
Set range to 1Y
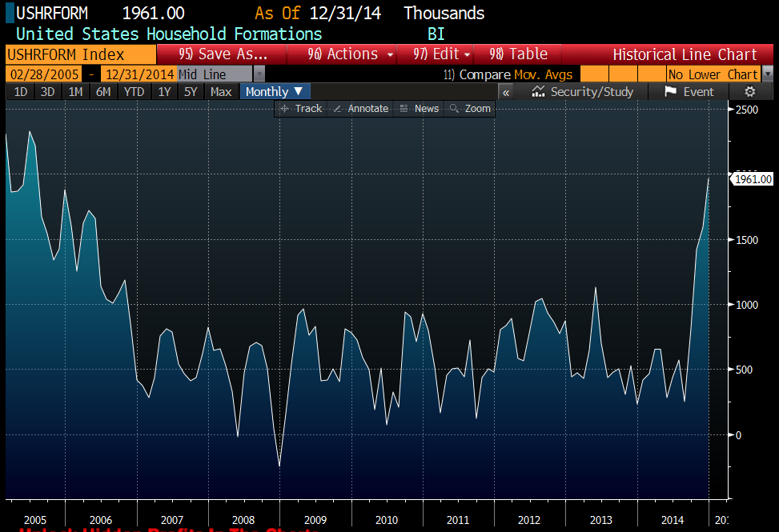coord(164,91)
